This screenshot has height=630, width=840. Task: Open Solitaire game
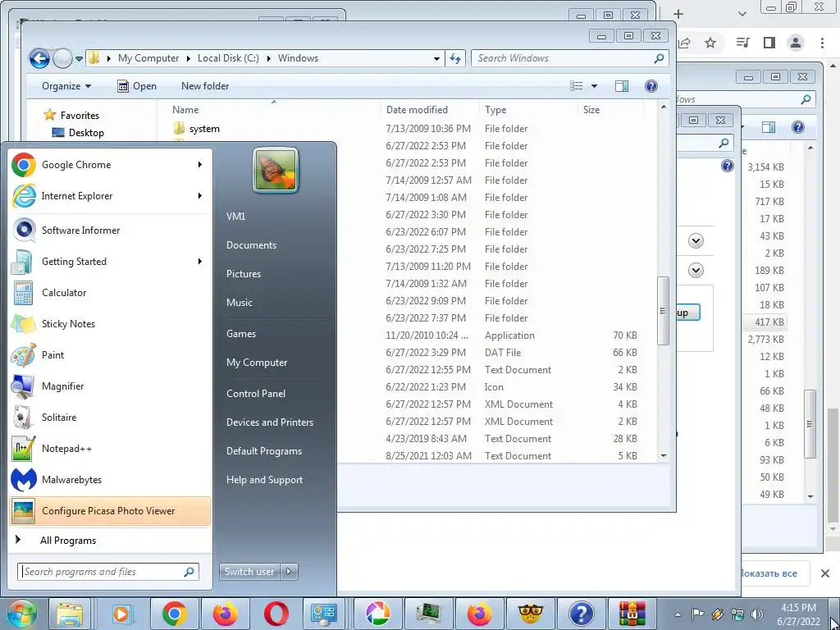point(110,417)
